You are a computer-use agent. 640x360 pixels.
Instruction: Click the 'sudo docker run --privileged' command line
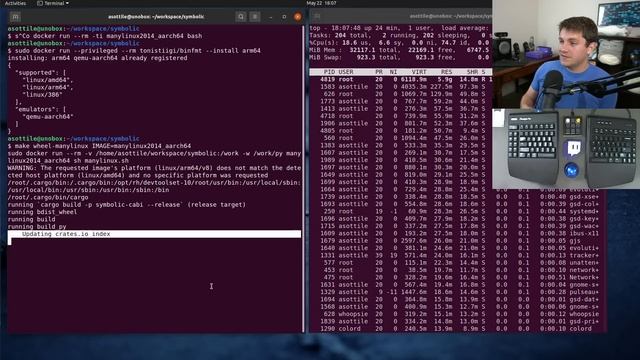(138, 51)
